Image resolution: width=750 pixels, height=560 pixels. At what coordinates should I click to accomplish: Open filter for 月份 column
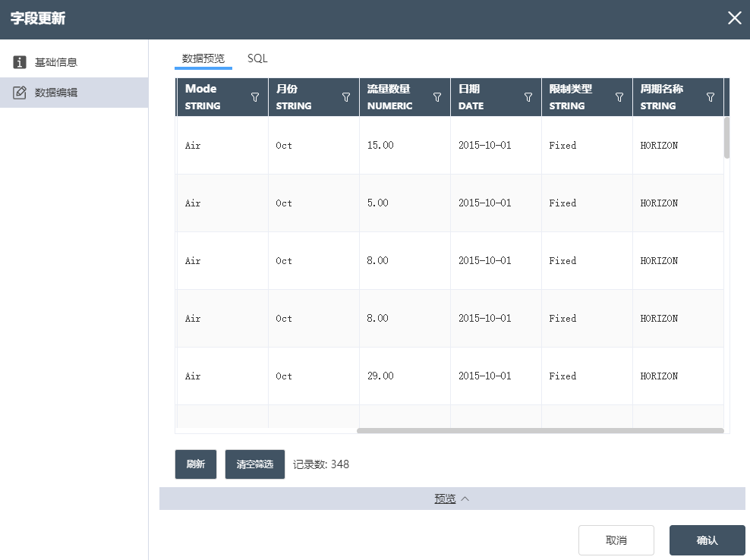[x=346, y=97]
